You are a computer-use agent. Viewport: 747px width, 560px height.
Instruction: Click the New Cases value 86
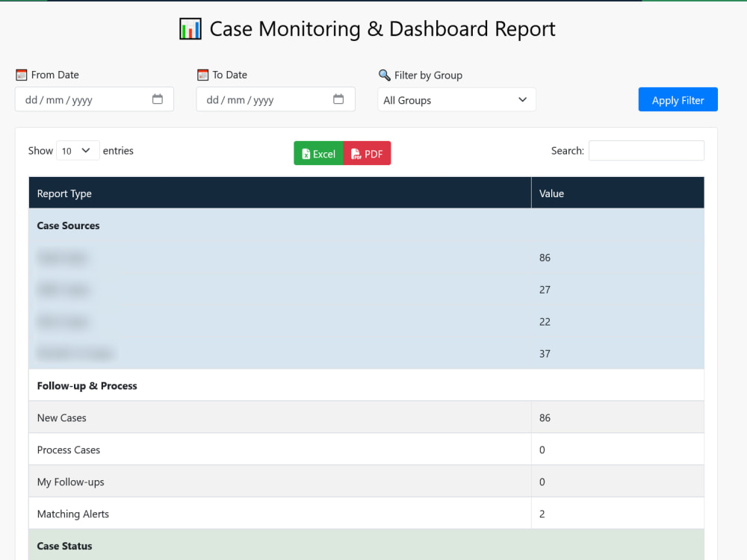[545, 417]
